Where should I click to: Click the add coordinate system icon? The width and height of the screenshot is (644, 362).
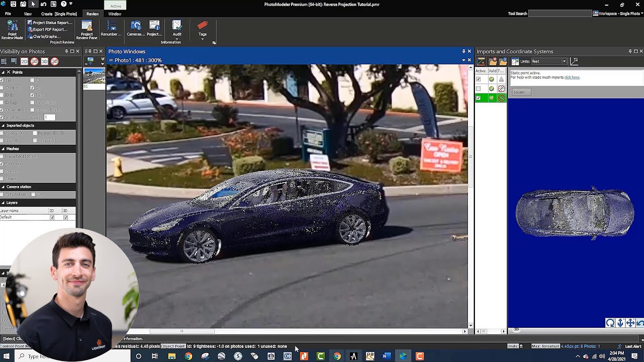481,61
